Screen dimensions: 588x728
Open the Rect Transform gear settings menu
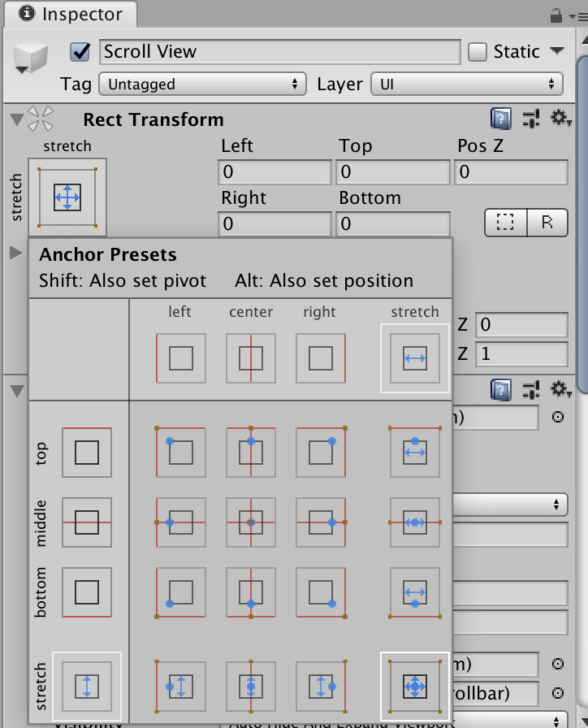click(561, 119)
